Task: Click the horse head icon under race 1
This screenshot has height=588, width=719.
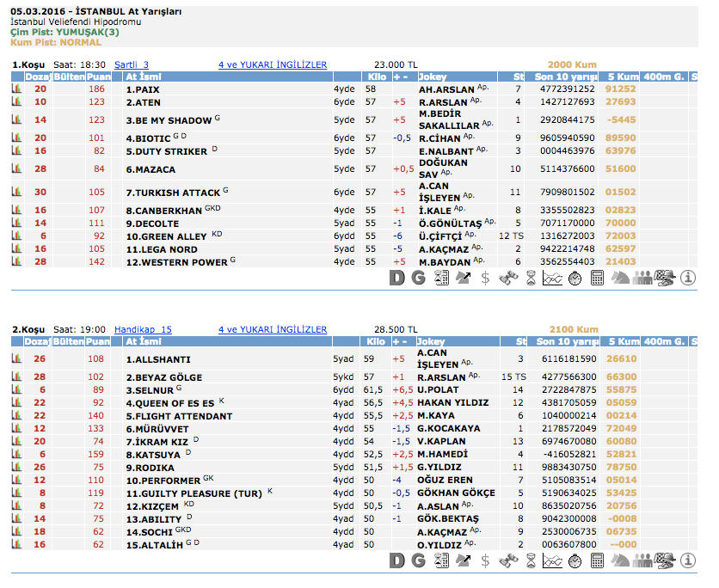Action: tap(620, 278)
